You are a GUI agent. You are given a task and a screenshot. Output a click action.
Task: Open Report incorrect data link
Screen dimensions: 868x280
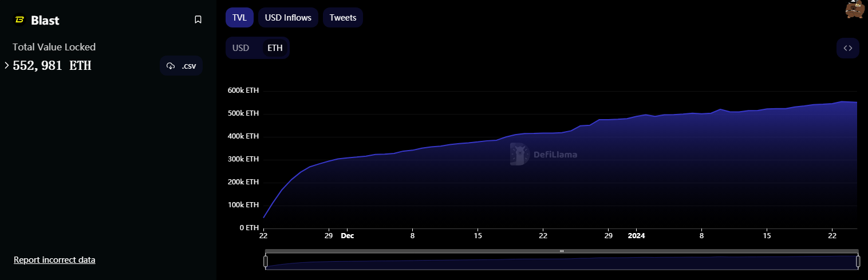(x=54, y=260)
